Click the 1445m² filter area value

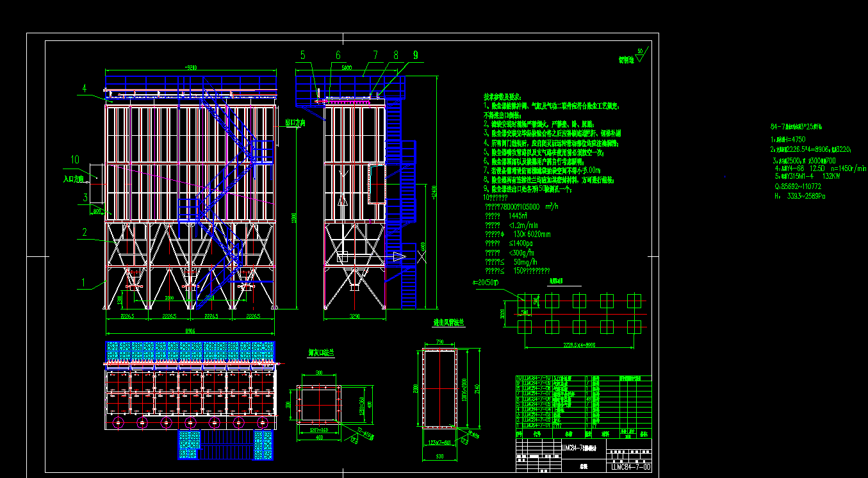coord(518,216)
